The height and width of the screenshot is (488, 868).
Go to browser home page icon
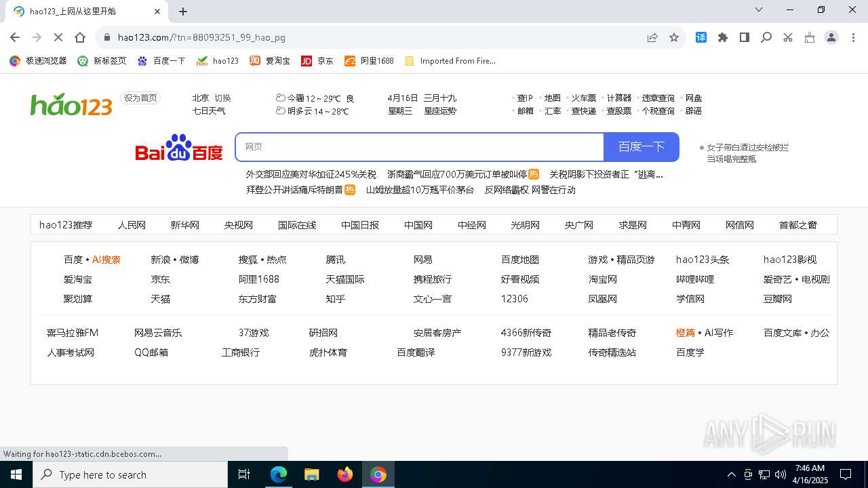point(80,38)
